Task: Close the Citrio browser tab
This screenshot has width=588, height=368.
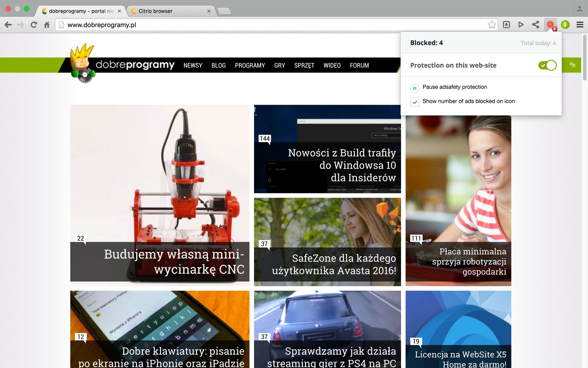Action: 209,11
